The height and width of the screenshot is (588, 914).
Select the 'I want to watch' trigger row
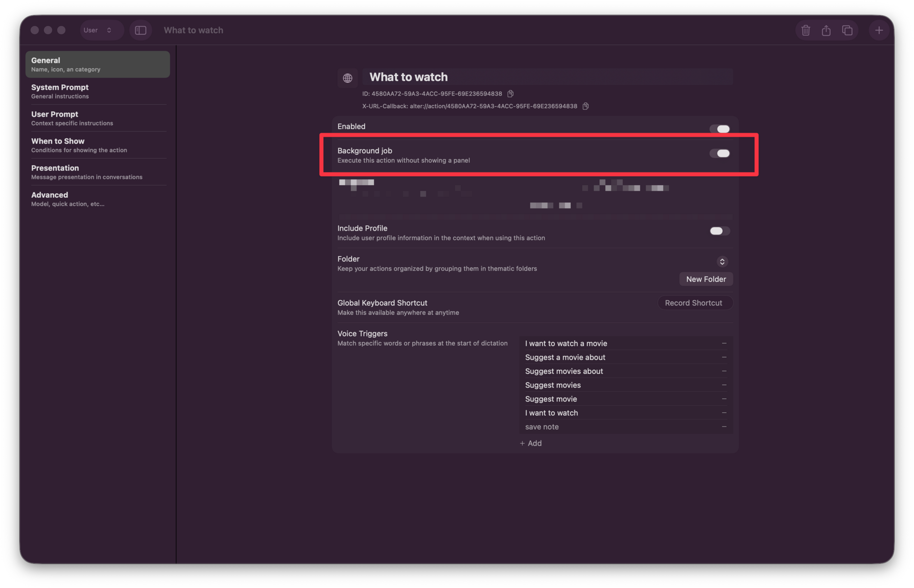[x=626, y=412]
